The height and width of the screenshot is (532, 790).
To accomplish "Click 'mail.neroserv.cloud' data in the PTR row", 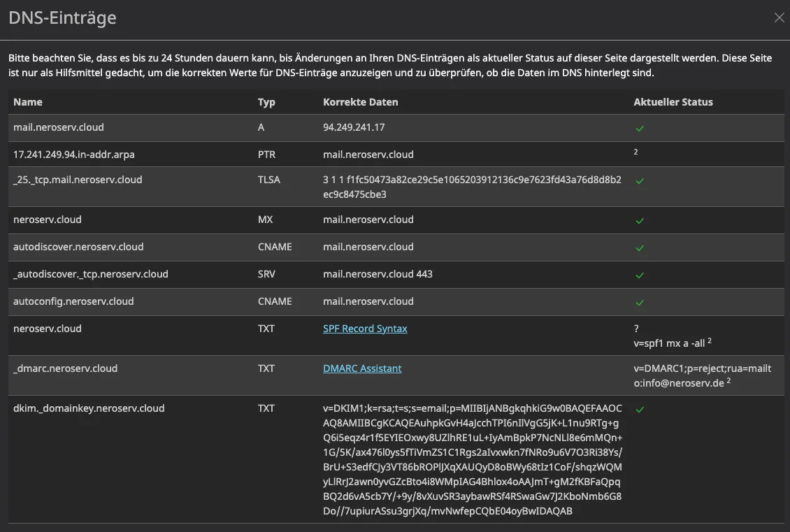I will tap(368, 154).
